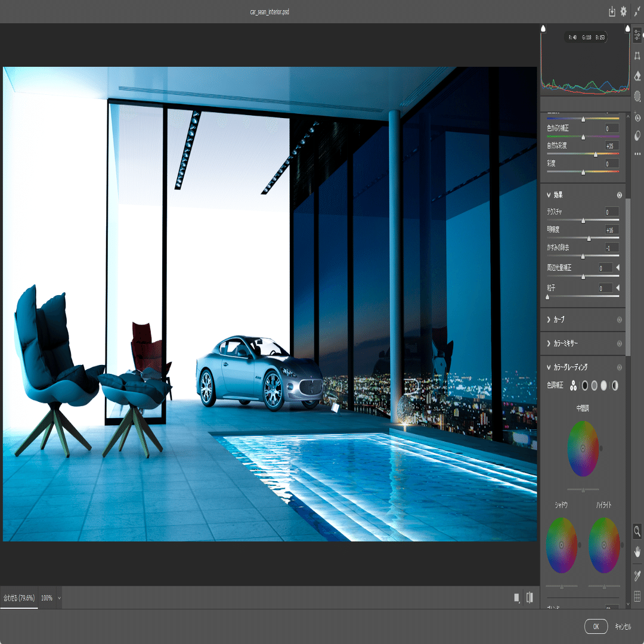Click the 明瞭度 value field

[612, 230]
